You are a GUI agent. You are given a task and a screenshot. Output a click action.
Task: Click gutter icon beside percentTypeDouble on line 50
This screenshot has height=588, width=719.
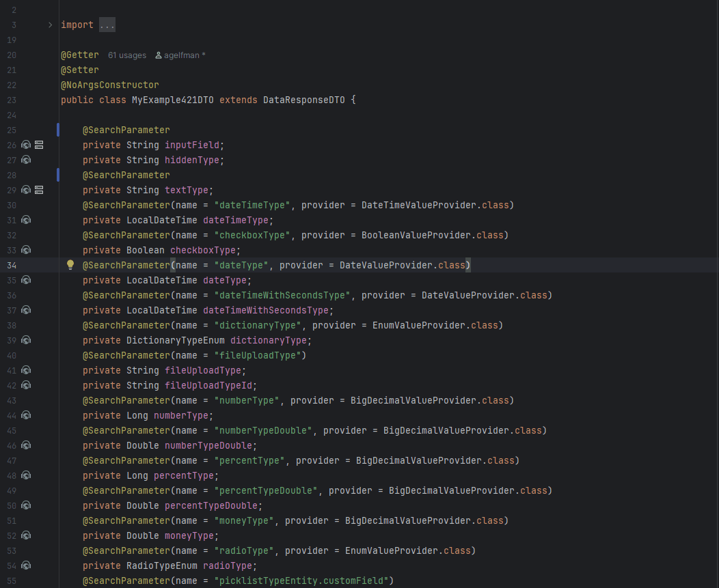click(26, 505)
